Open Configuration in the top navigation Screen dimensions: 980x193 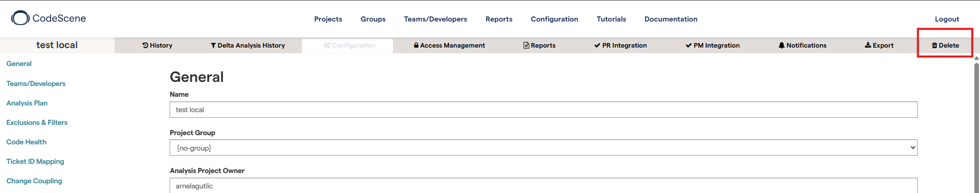tap(554, 19)
